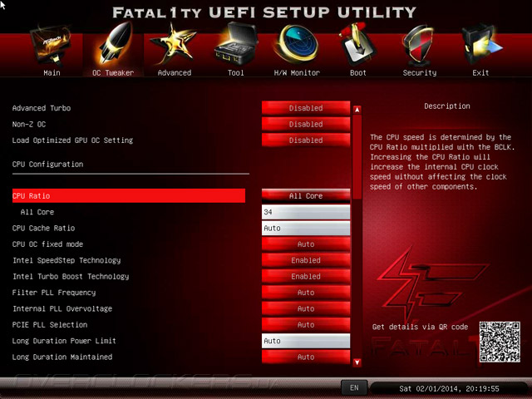Open the H/W Monitor radar icon
Image resolution: width=532 pixels, height=399 pixels.
[297, 44]
